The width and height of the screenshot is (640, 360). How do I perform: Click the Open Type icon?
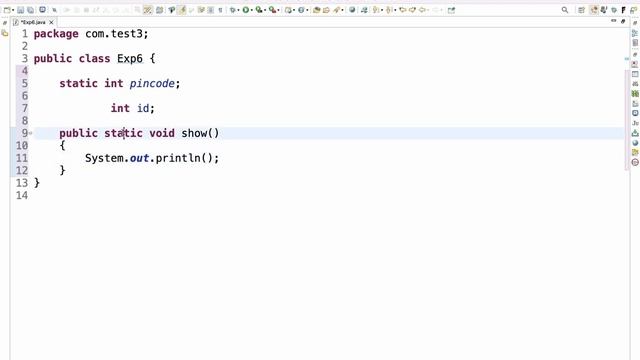[316, 10]
